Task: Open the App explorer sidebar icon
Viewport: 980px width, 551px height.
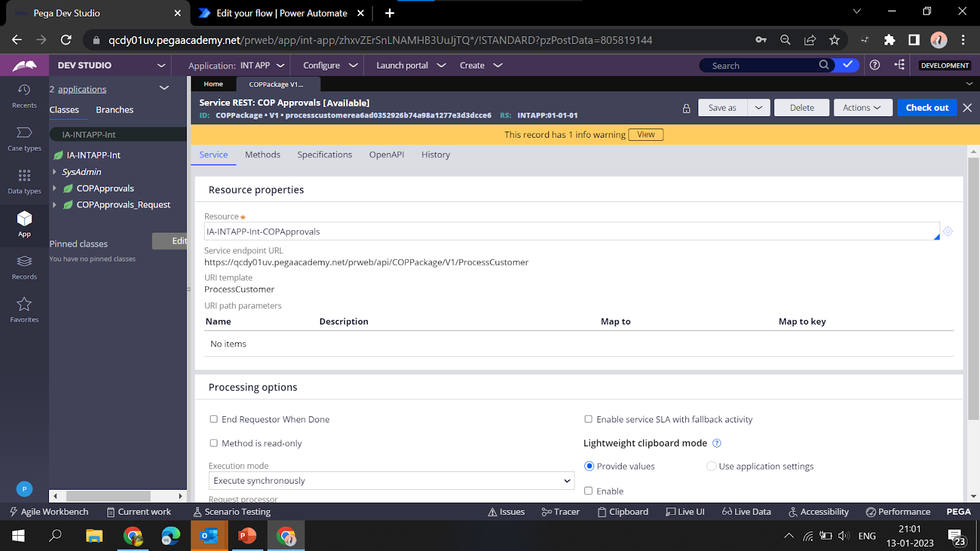Action: click(x=24, y=225)
